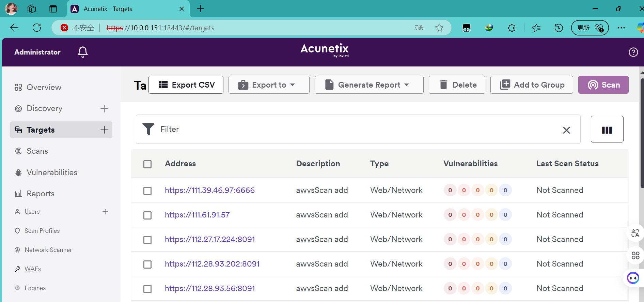Click the plus expander next to Users

(x=105, y=212)
